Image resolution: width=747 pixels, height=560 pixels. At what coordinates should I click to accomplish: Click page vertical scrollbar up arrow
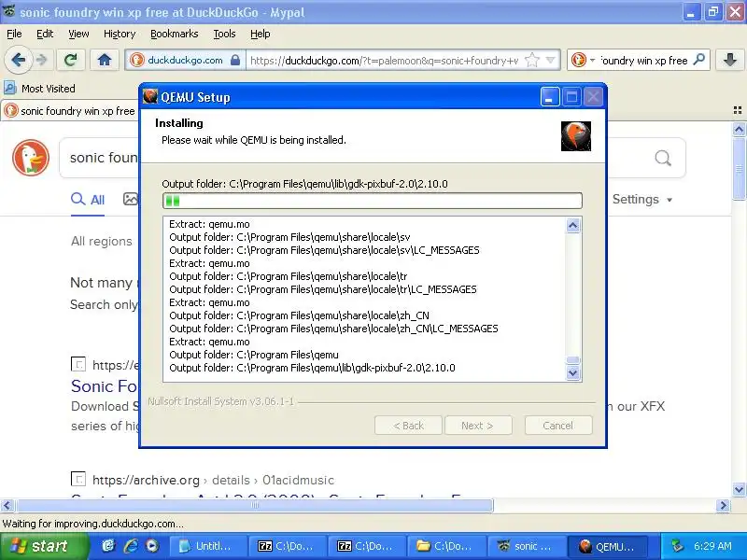tap(739, 129)
